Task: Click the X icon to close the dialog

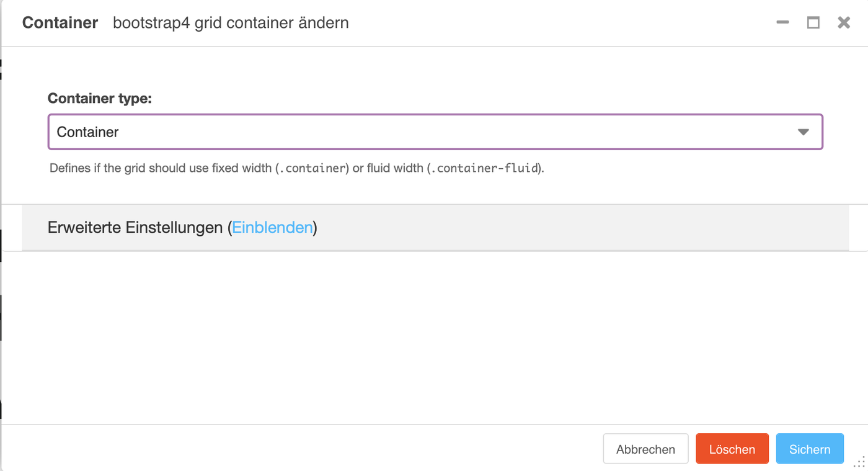Action: pyautogui.click(x=844, y=22)
